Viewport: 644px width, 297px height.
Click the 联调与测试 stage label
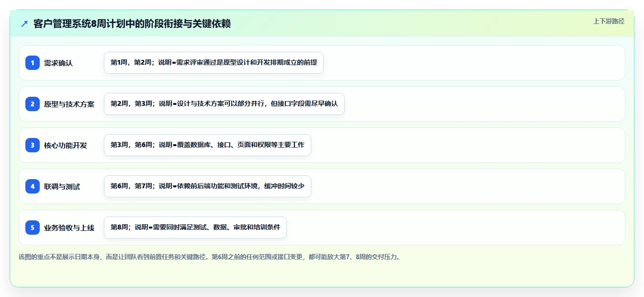point(62,186)
